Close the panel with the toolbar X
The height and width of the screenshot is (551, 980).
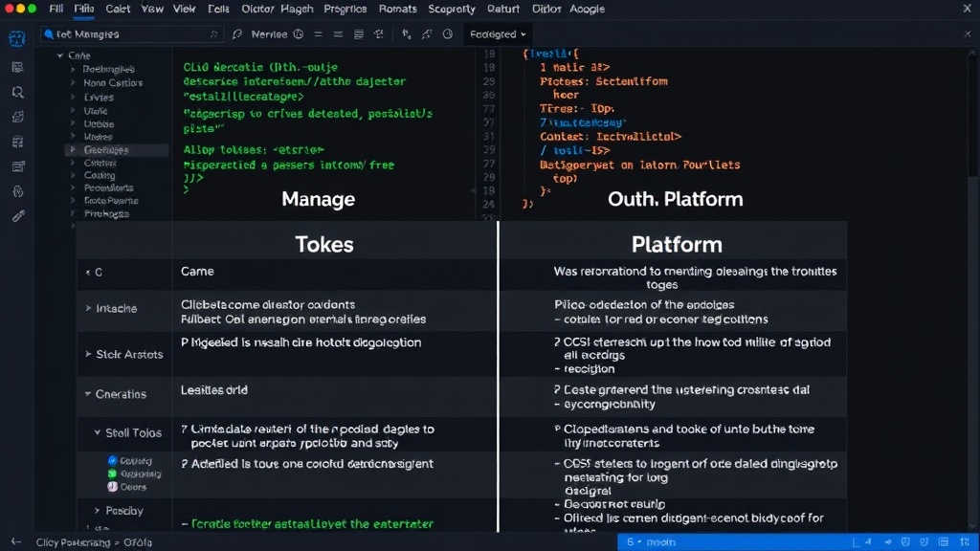pos(968,34)
